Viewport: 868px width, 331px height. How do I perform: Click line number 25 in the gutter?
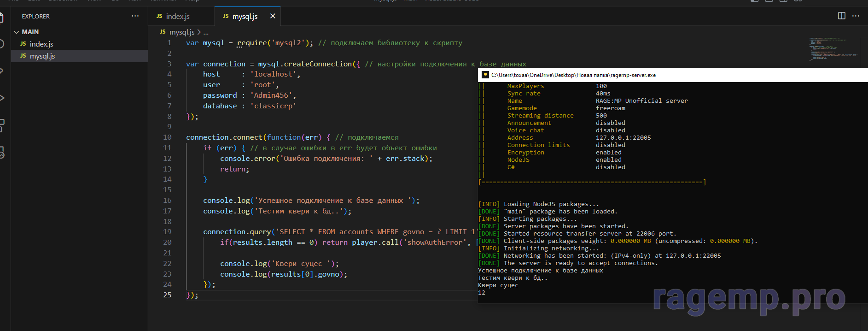167,295
